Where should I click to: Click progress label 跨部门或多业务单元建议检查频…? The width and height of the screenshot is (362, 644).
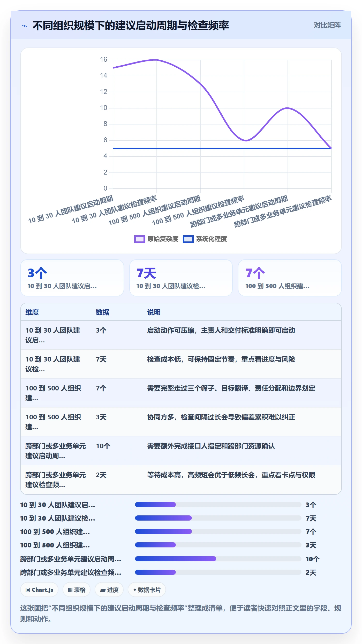click(71, 572)
